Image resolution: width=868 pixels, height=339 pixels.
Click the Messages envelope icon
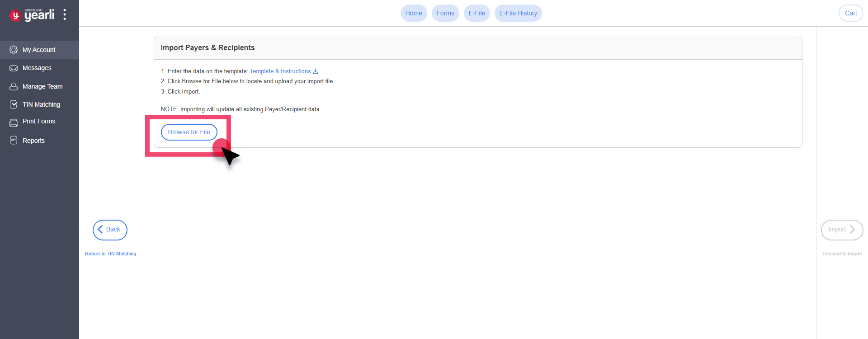(14, 68)
